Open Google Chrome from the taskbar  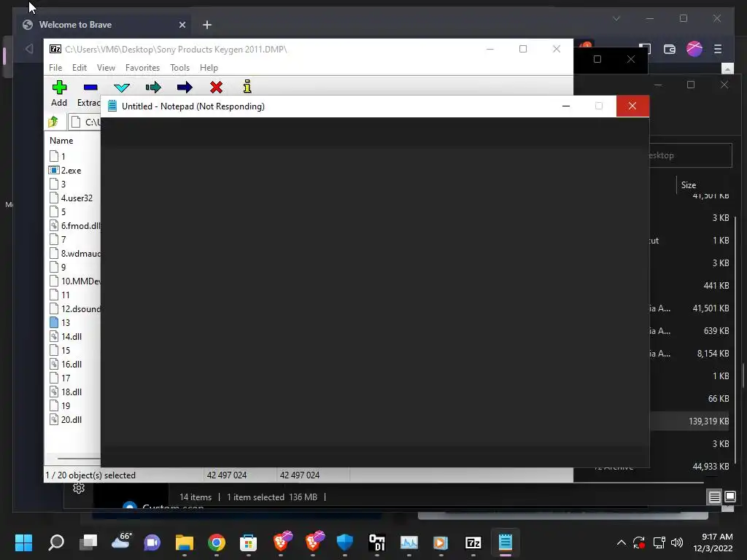[216, 542]
